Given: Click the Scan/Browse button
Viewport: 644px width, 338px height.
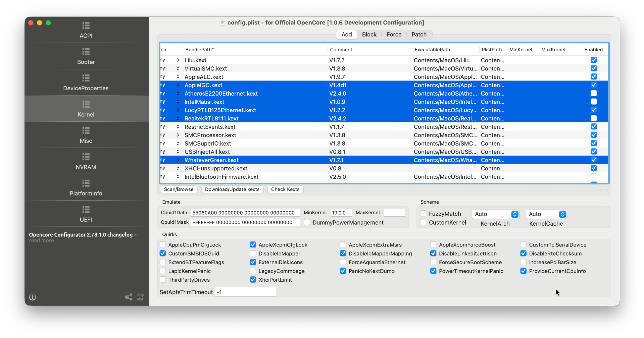Looking at the screenshot, I should [x=179, y=189].
